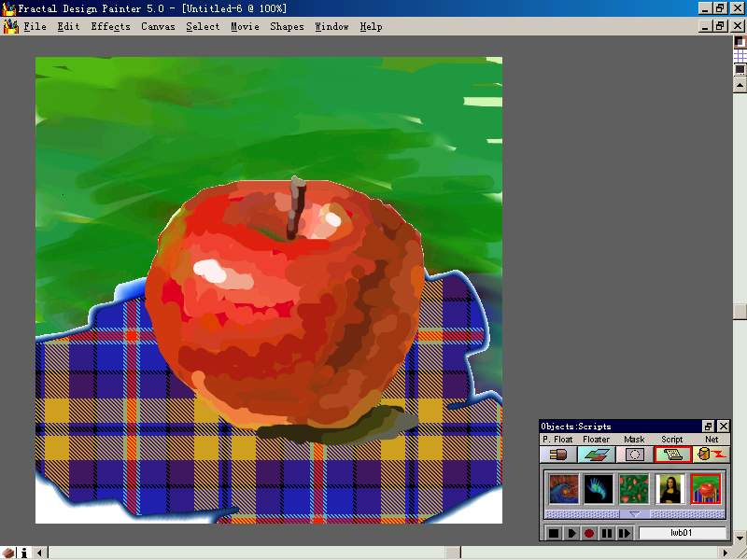Expand the script library drawer triangle
The width and height of the screenshot is (747, 560).
634,514
